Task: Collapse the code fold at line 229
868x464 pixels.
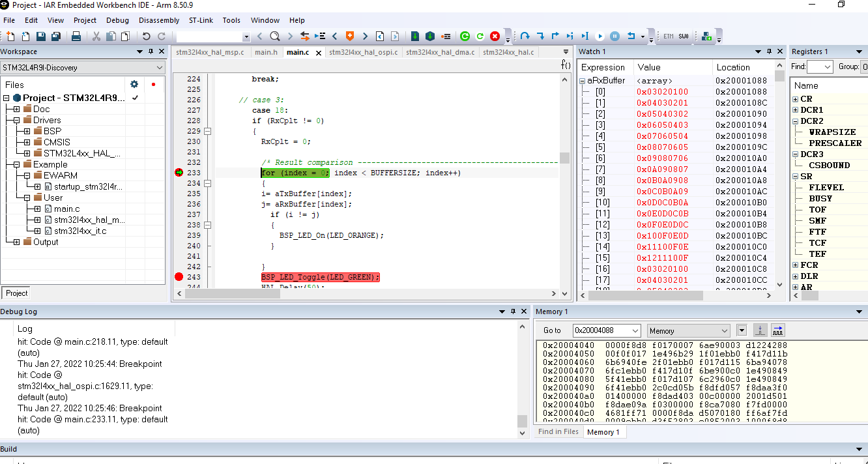Action: 208,131
